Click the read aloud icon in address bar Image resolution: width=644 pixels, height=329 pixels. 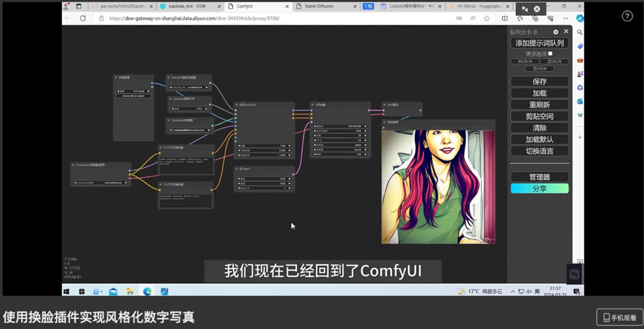point(473,18)
